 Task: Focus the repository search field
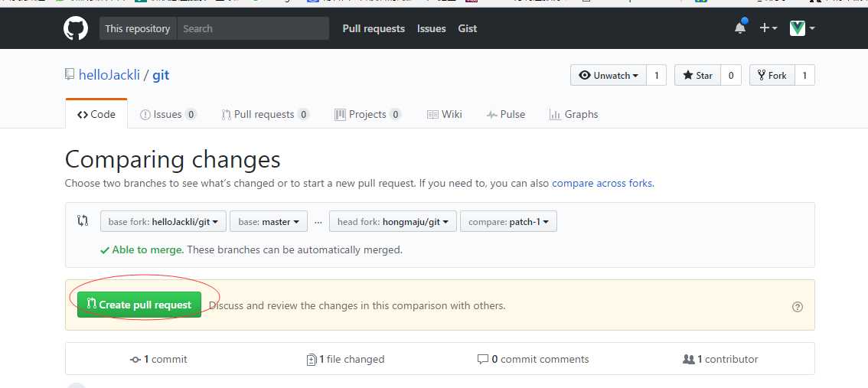pos(253,28)
